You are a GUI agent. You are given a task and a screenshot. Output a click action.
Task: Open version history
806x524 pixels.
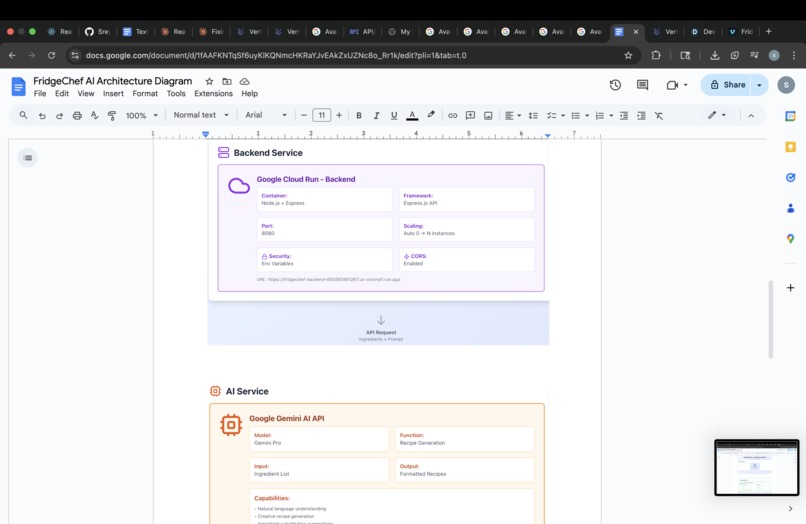click(615, 85)
